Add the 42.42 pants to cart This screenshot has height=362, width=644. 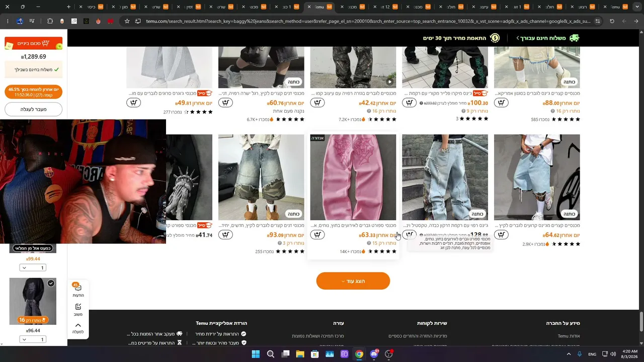(x=317, y=103)
